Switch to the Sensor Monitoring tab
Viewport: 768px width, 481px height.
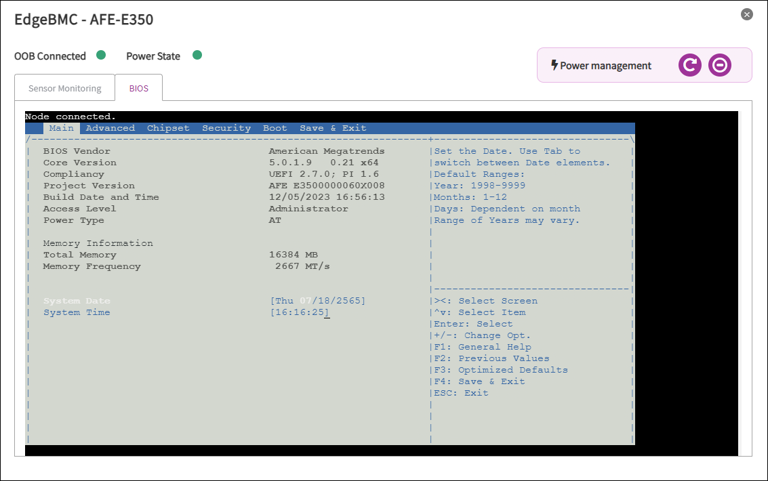[65, 88]
